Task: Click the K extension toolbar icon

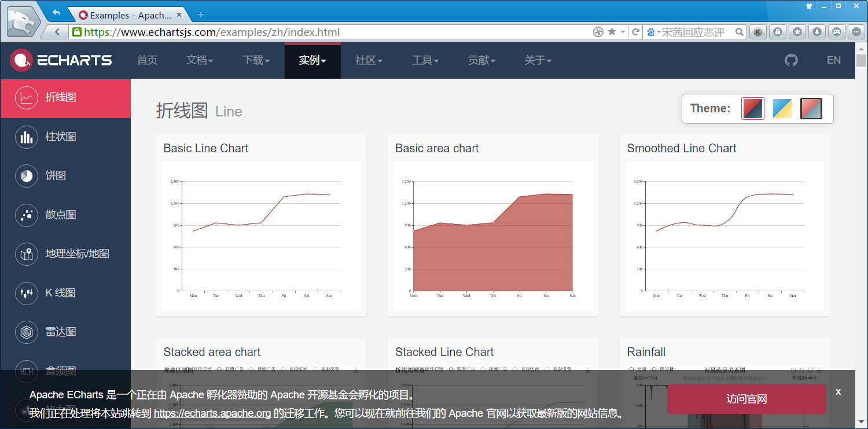Action: point(758,32)
